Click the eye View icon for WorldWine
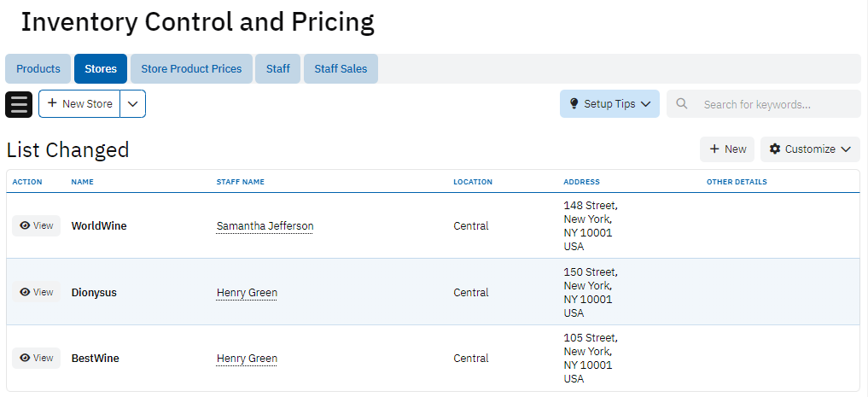Image resolution: width=868 pixels, height=397 pixels. point(26,226)
